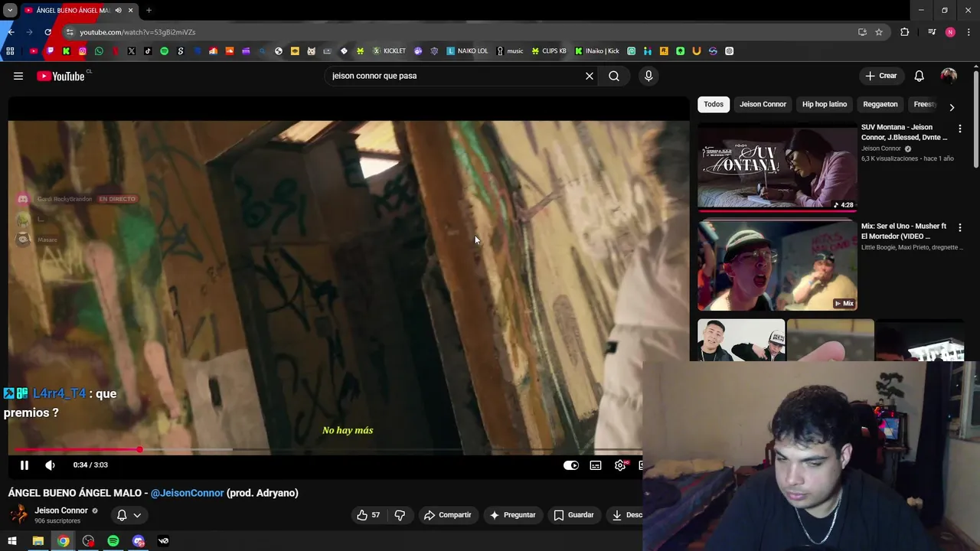Open Chrome extensions puzzle icon
This screenshot has height=551, width=980.
(x=905, y=32)
